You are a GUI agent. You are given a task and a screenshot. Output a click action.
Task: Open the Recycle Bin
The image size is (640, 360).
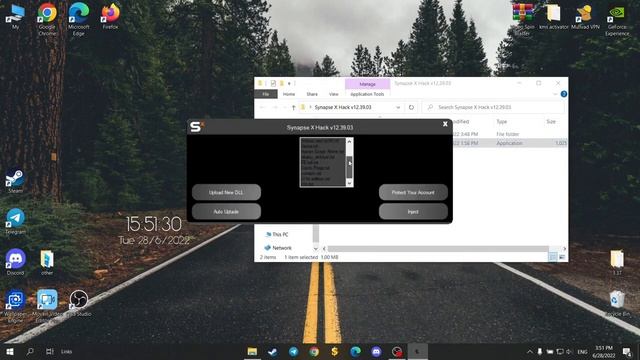[x=617, y=303]
